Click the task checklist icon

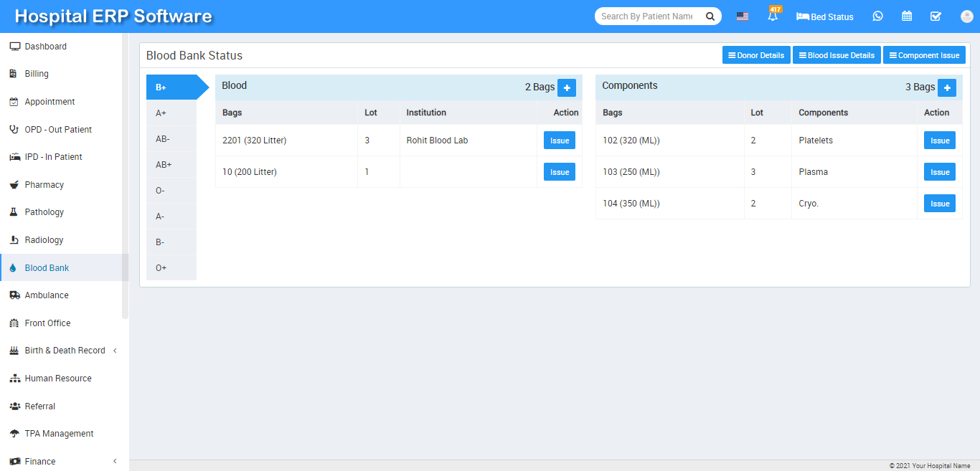[x=936, y=16]
